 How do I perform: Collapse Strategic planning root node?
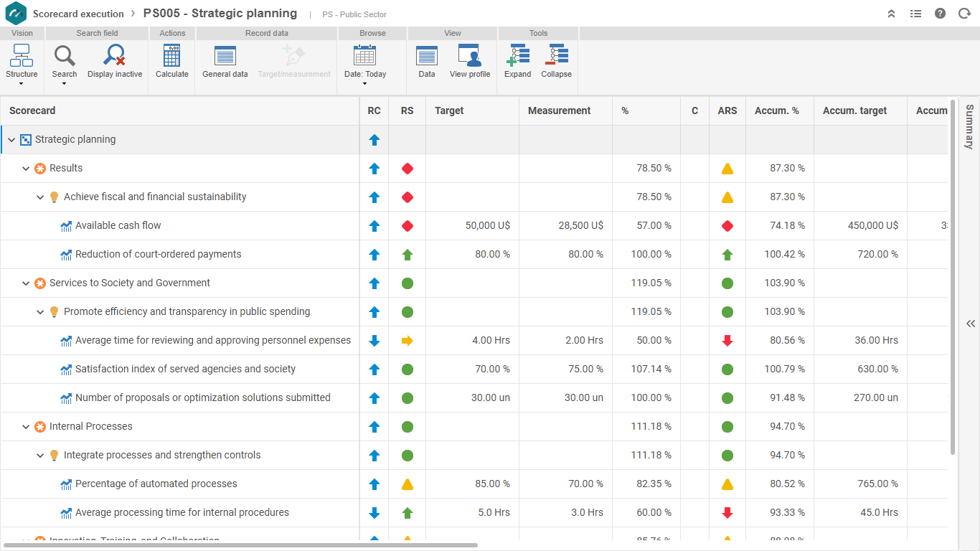click(x=11, y=140)
